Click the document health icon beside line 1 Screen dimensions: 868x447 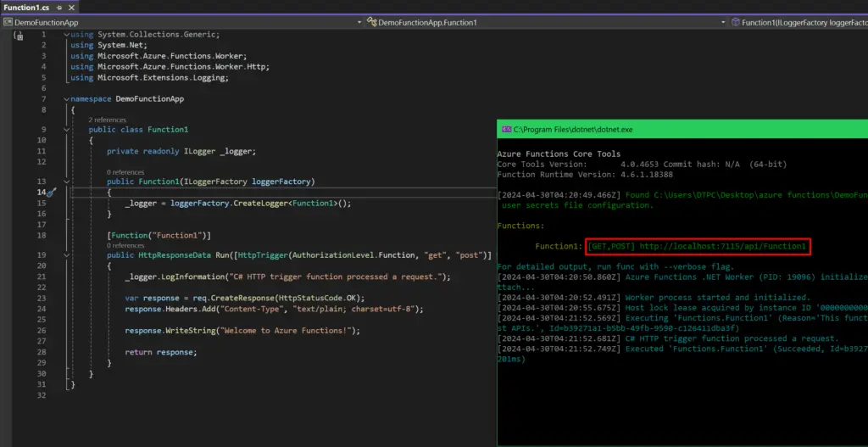click(x=18, y=35)
